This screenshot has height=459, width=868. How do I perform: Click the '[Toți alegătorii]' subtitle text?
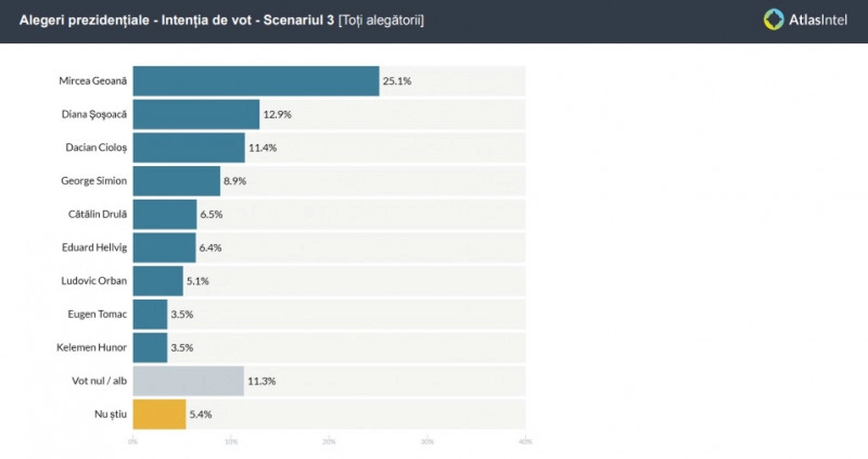click(x=381, y=20)
